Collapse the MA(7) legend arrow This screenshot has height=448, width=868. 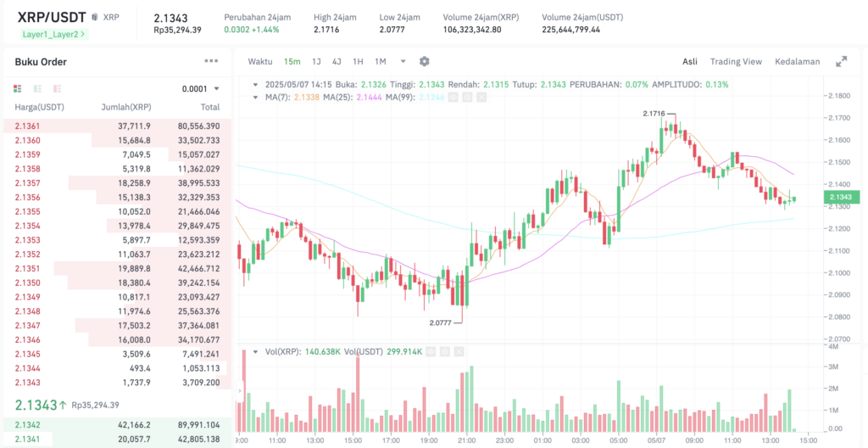tap(255, 97)
